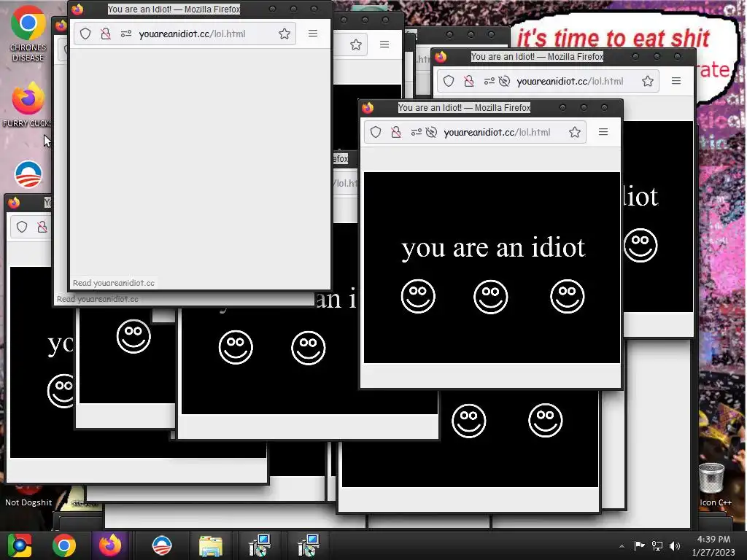The height and width of the screenshot is (560, 747).
Task: Open volume speaker icon in tray
Action: point(675,545)
